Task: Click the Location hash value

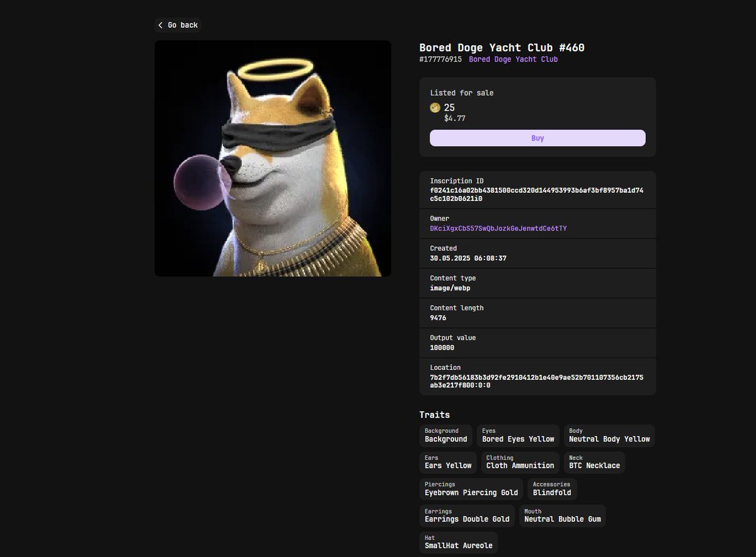Action: [536, 381]
